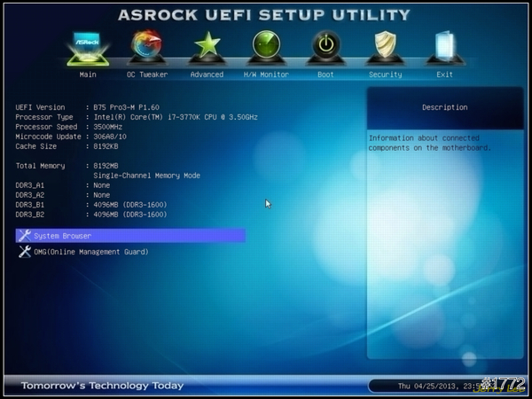This screenshot has height=399, width=532.
Task: Click the Exit door icon
Action: coord(444,46)
